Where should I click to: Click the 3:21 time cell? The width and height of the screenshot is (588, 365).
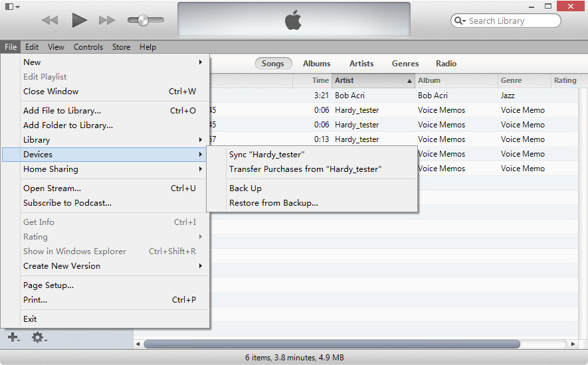point(322,95)
